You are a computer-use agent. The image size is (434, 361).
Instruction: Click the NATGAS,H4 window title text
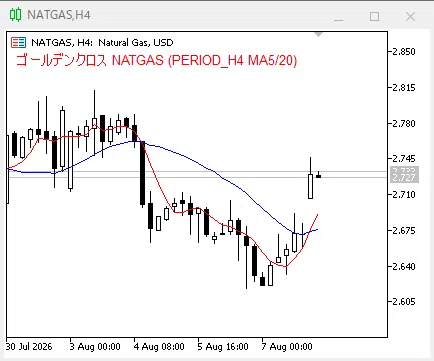point(59,15)
